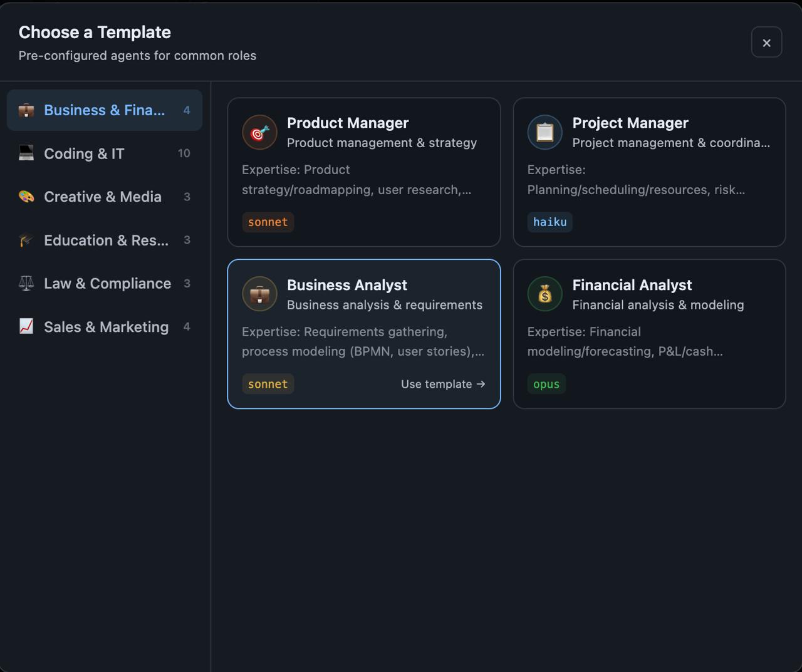The height and width of the screenshot is (672, 802).
Task: Click the Product Manager target icon
Action: pos(259,133)
